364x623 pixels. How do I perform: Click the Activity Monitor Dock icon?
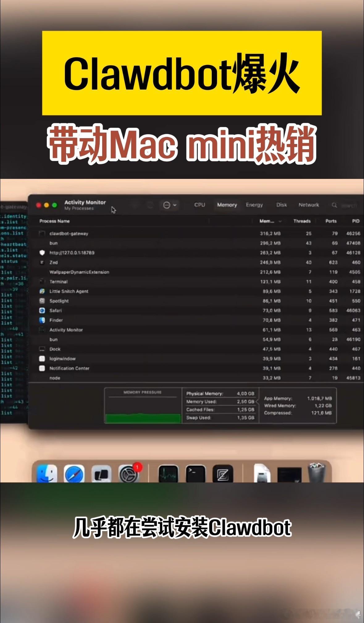pos(168,474)
